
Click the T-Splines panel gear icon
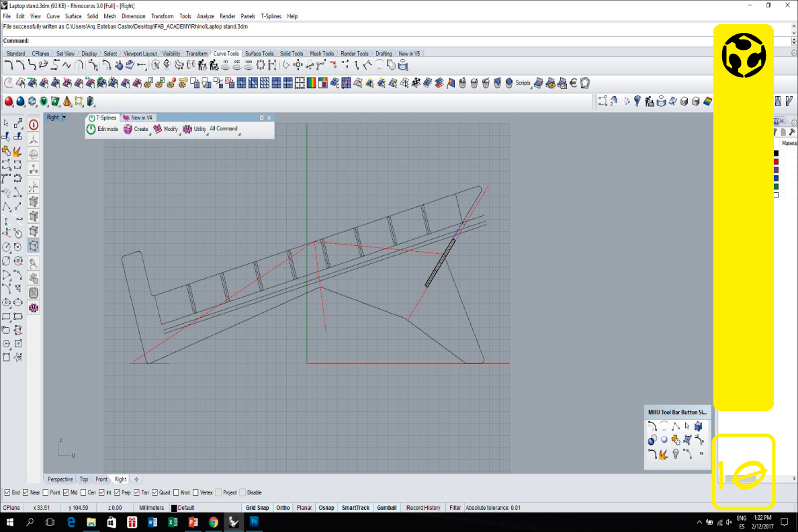coord(262,118)
